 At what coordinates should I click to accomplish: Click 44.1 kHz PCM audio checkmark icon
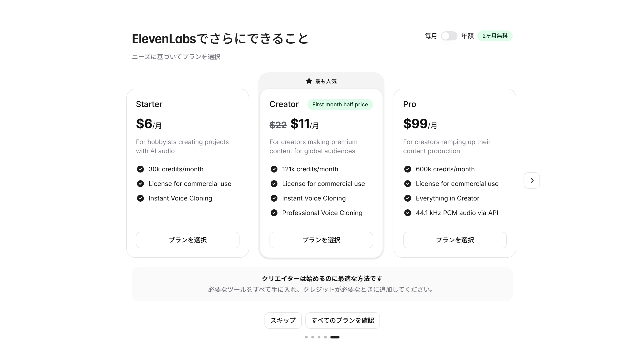tap(407, 213)
